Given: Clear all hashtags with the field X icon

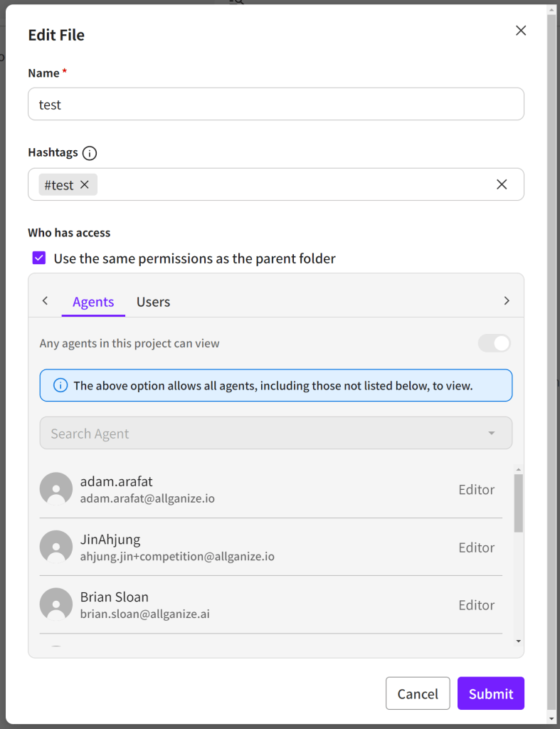Looking at the screenshot, I should pos(502,184).
